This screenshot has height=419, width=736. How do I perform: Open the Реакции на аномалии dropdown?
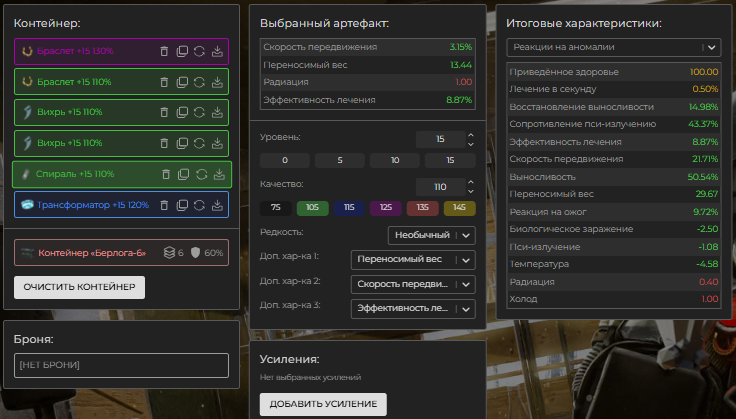coord(613,47)
